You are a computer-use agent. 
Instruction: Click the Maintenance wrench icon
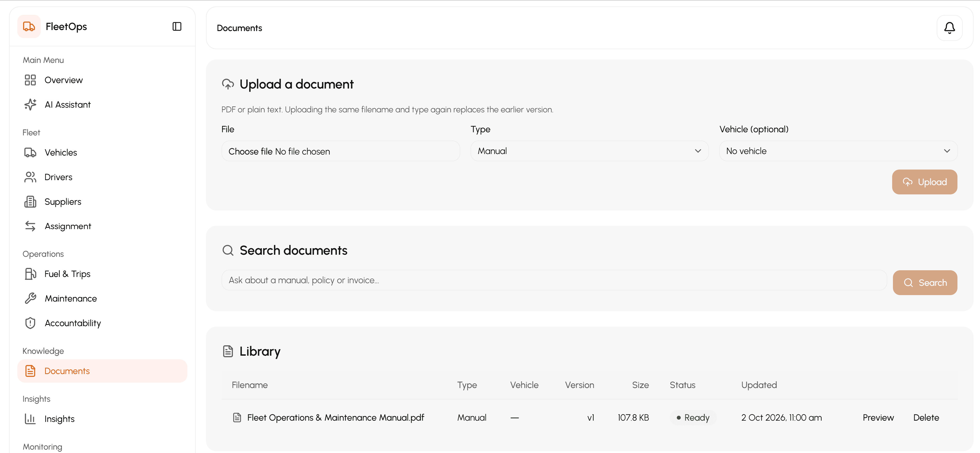coord(30,298)
